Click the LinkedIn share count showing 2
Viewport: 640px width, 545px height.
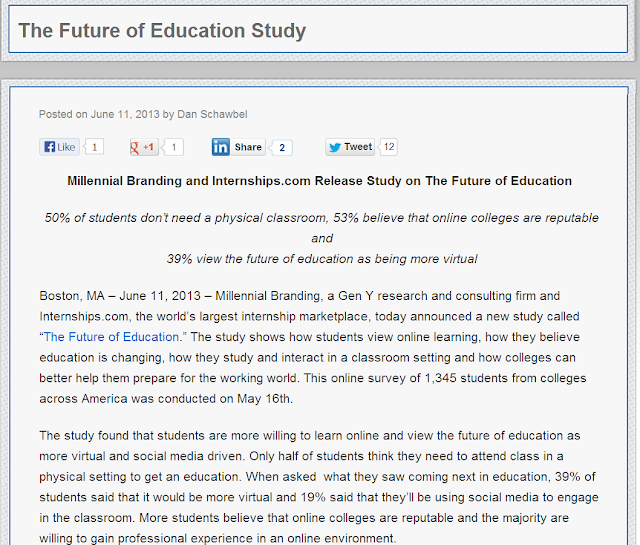coord(282,148)
